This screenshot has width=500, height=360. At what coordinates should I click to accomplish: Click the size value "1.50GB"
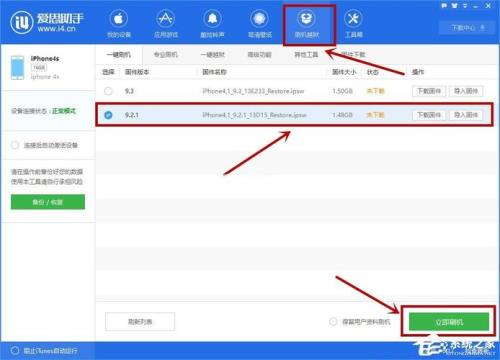(x=342, y=91)
